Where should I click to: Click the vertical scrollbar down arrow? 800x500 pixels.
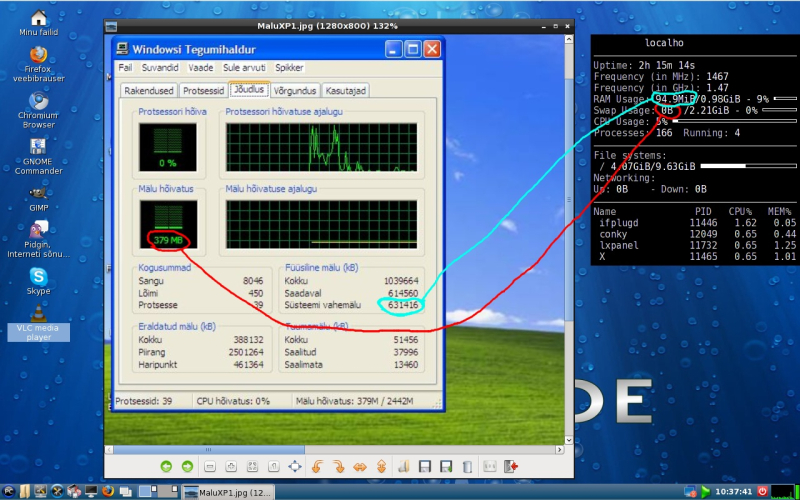pyautogui.click(x=569, y=440)
